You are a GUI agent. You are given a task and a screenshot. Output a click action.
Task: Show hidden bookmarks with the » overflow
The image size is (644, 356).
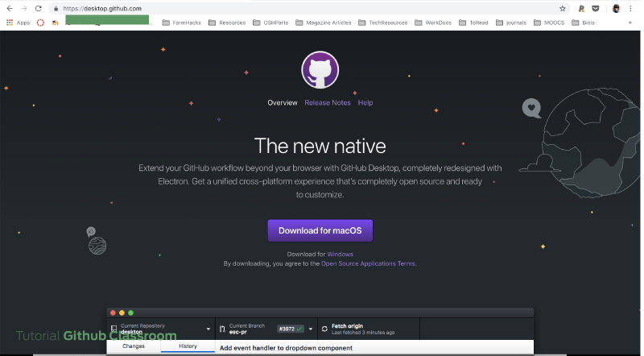click(630, 23)
